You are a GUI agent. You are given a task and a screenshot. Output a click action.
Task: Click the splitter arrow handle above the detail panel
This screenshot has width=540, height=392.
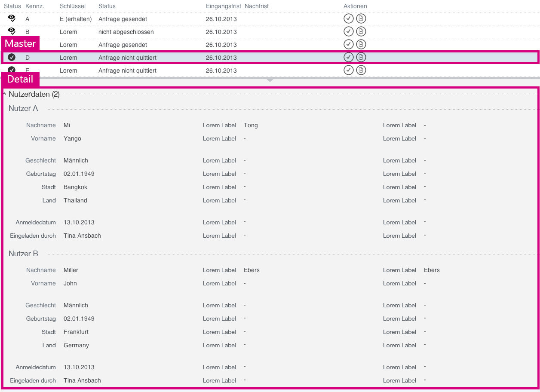270,80
